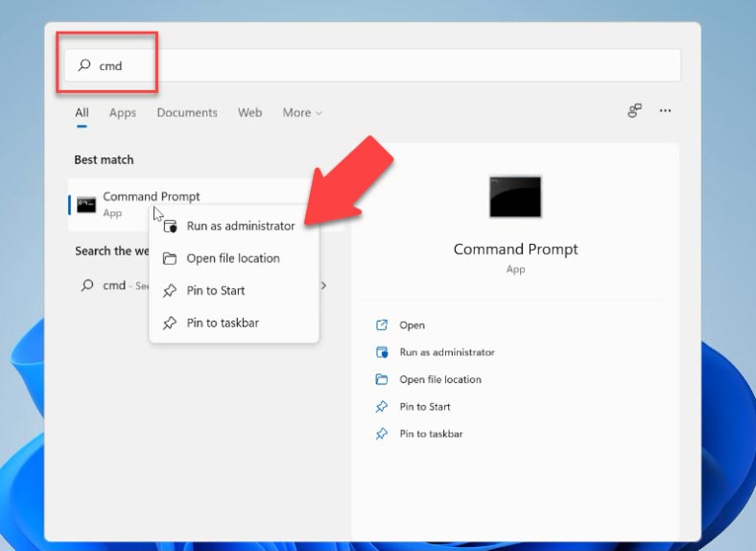Choose Run as administrator in context menu

[x=234, y=226]
